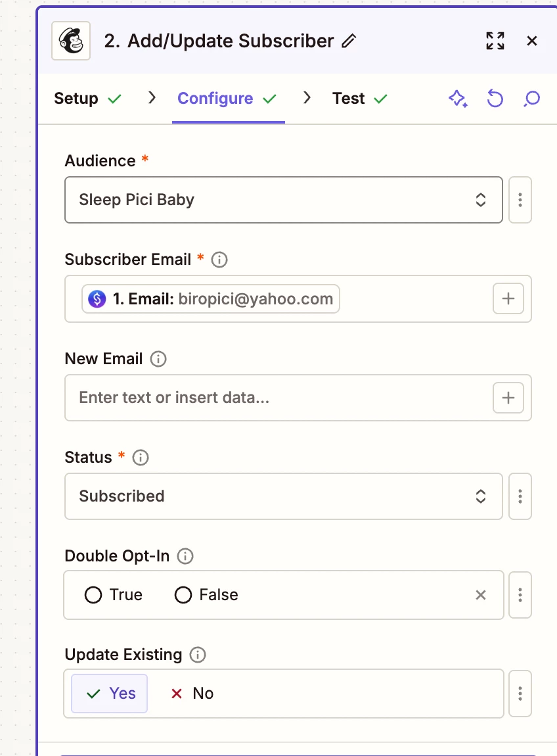The image size is (557, 756).
Task: Show Update Existing info tooltip icon
Action: click(198, 655)
